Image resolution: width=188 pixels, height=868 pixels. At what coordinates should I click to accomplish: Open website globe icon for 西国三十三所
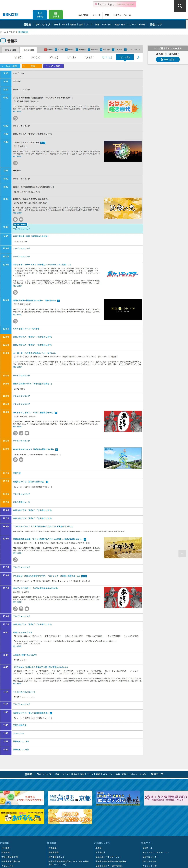click(15, 321)
